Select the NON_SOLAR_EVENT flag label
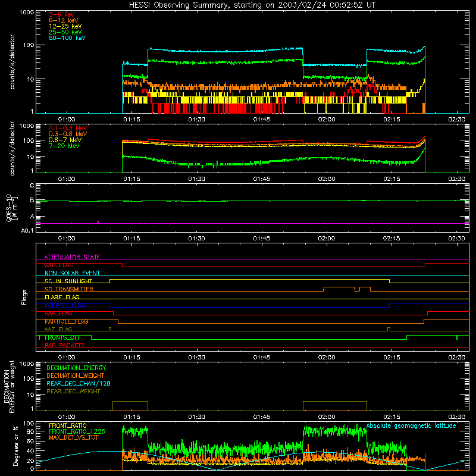The image size is (476, 476). pos(72,273)
